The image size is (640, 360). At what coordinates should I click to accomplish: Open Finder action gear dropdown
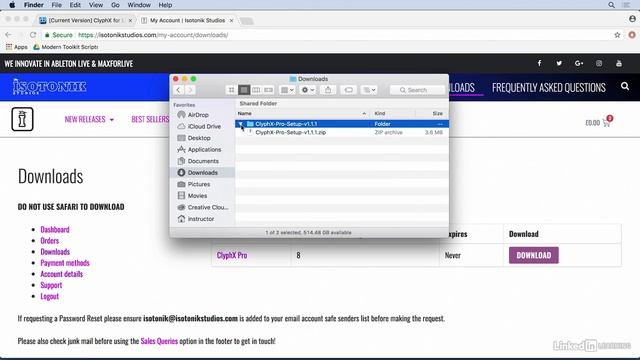308,90
